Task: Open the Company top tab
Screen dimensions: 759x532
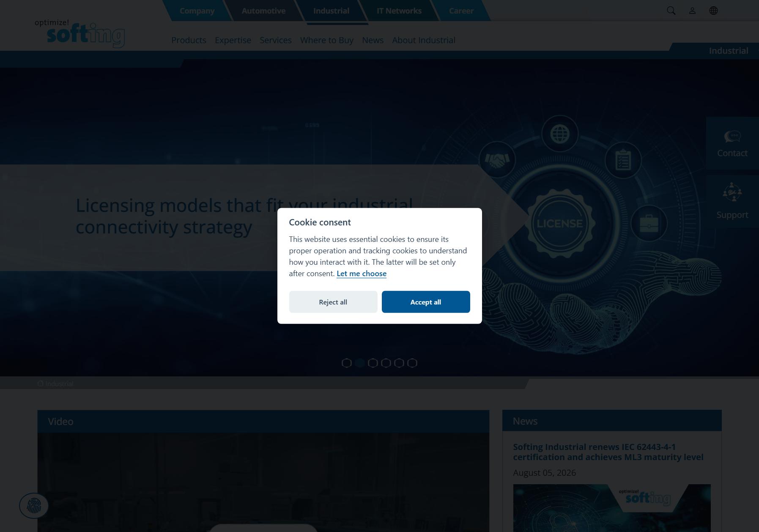Action: click(x=197, y=11)
